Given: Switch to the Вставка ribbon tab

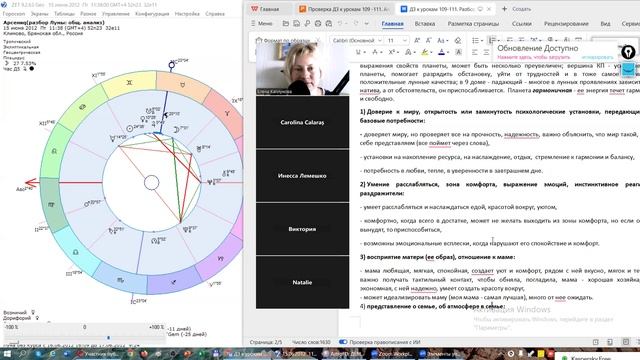Looking at the screenshot, I should click(x=424, y=24).
